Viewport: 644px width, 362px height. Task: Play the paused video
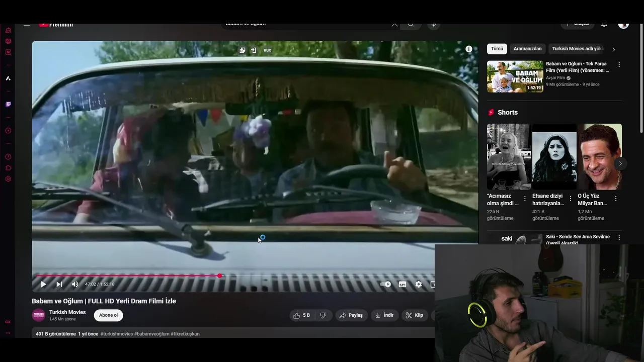[43, 284]
